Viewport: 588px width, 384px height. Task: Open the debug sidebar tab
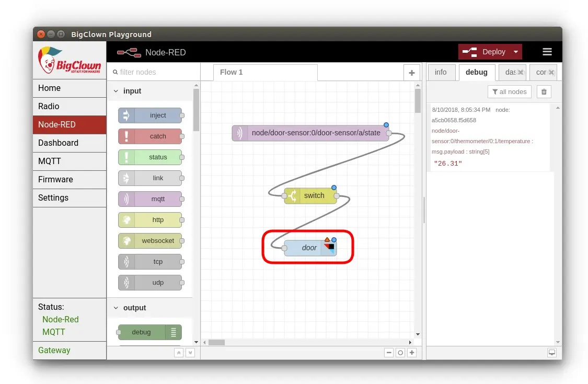point(477,73)
